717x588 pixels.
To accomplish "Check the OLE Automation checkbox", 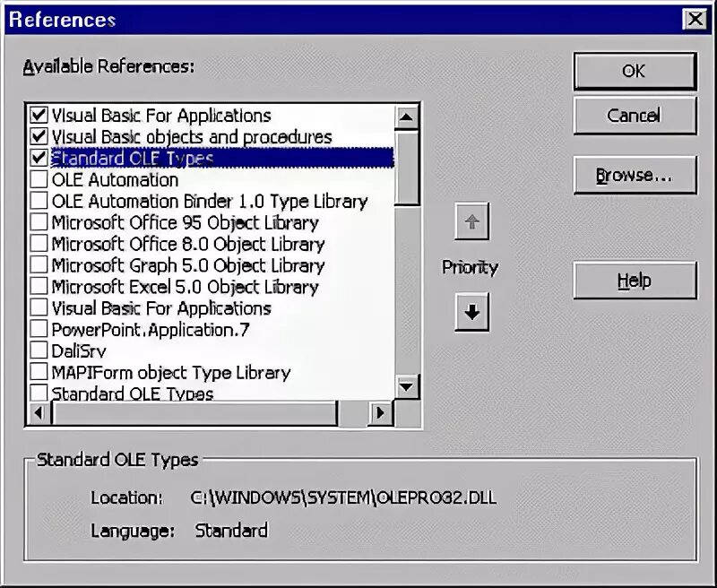I will pyautogui.click(x=39, y=179).
